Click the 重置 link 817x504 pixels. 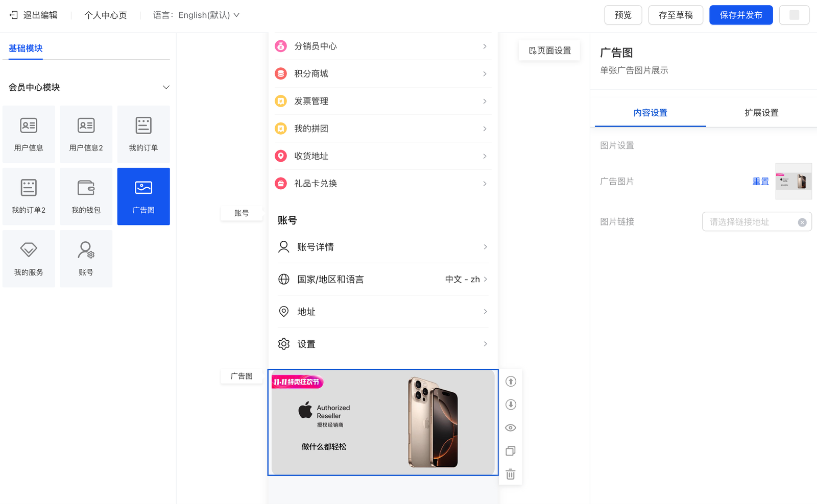pos(760,182)
